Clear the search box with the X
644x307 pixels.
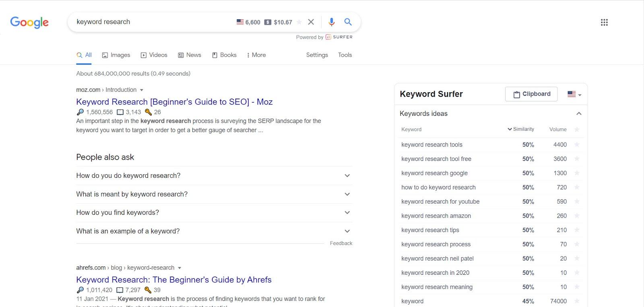pyautogui.click(x=311, y=22)
